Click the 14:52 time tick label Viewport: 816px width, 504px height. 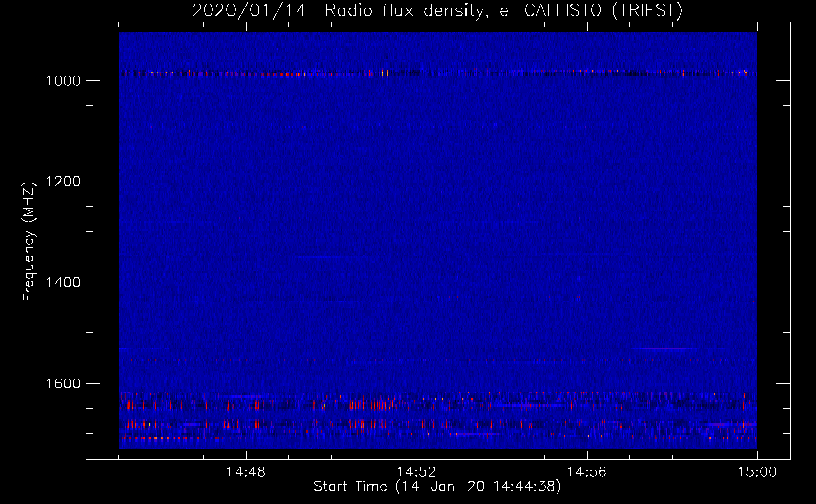416,472
